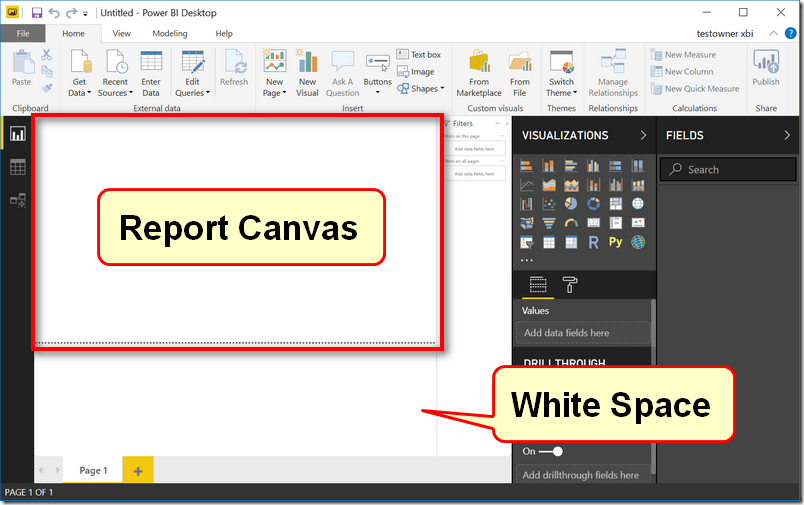Select the Gauge visual
Image resolution: width=804 pixels, height=505 pixels.
[571, 223]
